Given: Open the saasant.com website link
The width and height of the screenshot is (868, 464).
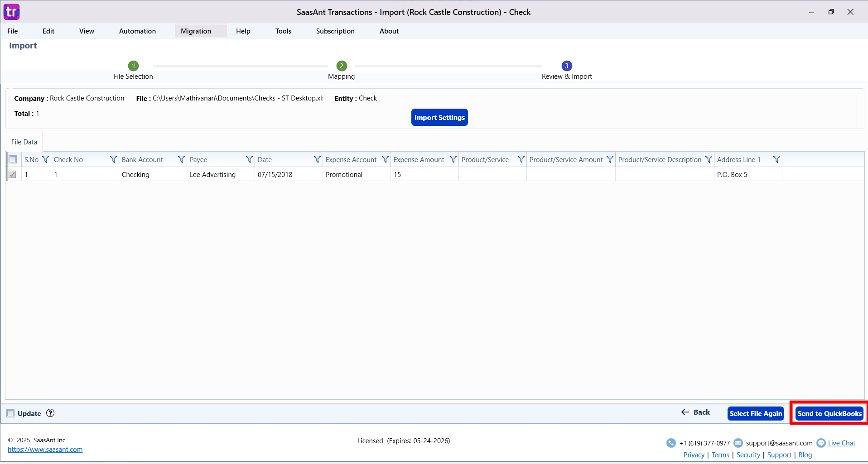Looking at the screenshot, I should tap(45, 450).
